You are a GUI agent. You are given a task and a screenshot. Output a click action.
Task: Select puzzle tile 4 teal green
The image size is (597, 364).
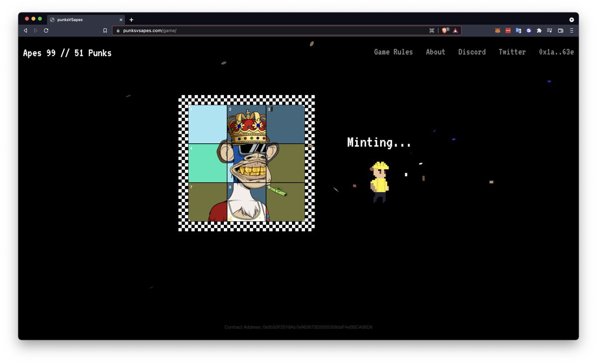[208, 163]
